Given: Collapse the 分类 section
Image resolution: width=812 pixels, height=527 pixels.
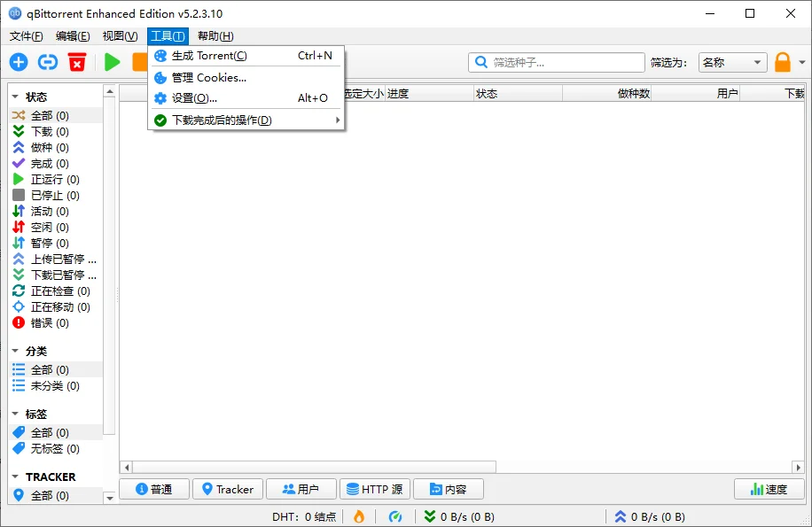Looking at the screenshot, I should tap(16, 351).
